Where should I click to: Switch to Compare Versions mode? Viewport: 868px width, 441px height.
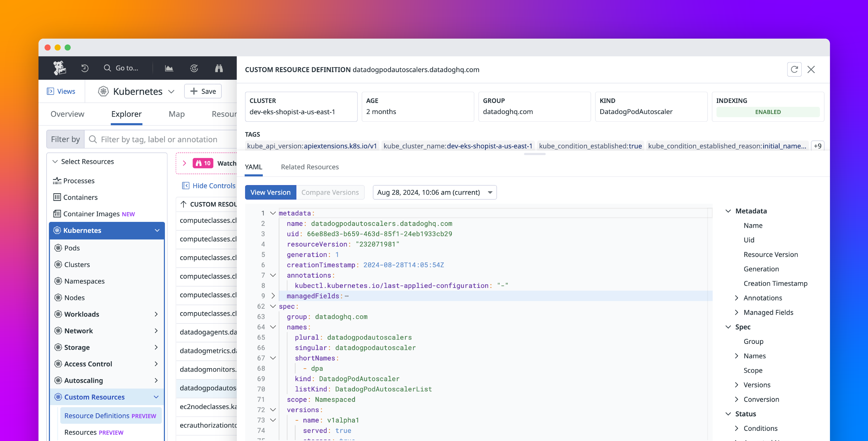(x=330, y=192)
